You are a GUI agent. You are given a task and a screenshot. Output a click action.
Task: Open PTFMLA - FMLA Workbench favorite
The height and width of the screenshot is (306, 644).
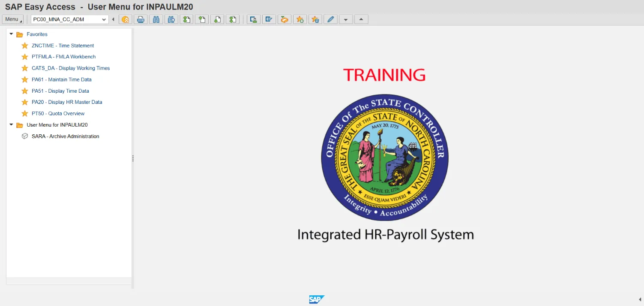tap(63, 57)
